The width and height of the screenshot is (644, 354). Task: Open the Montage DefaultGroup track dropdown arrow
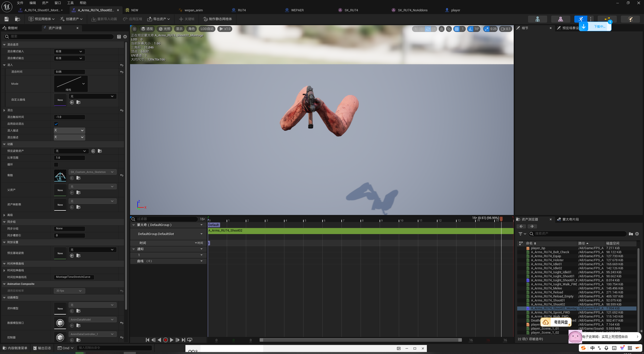[202, 225]
